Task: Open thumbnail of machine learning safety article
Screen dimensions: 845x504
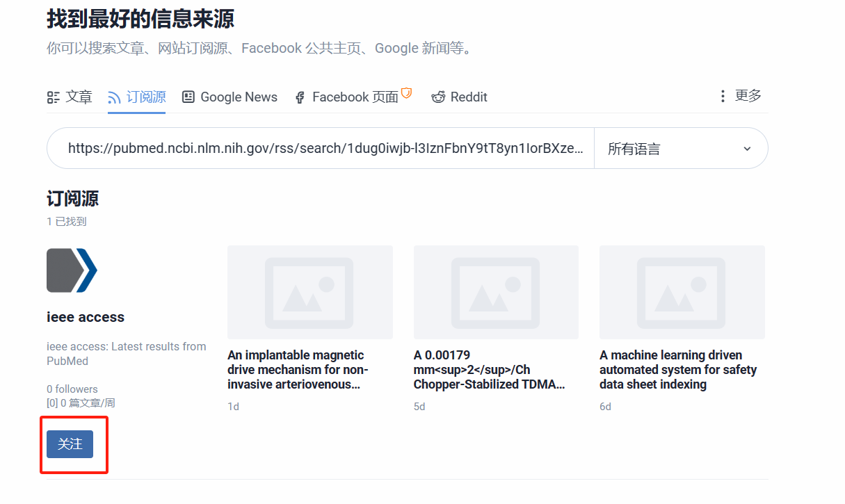Action: tap(682, 292)
